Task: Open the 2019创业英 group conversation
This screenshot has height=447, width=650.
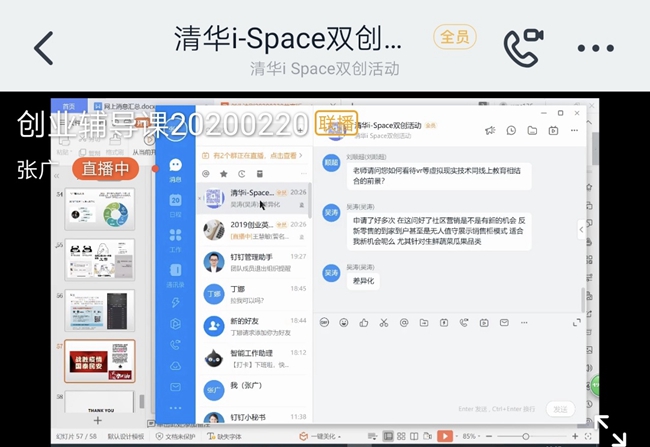Action: (254, 230)
